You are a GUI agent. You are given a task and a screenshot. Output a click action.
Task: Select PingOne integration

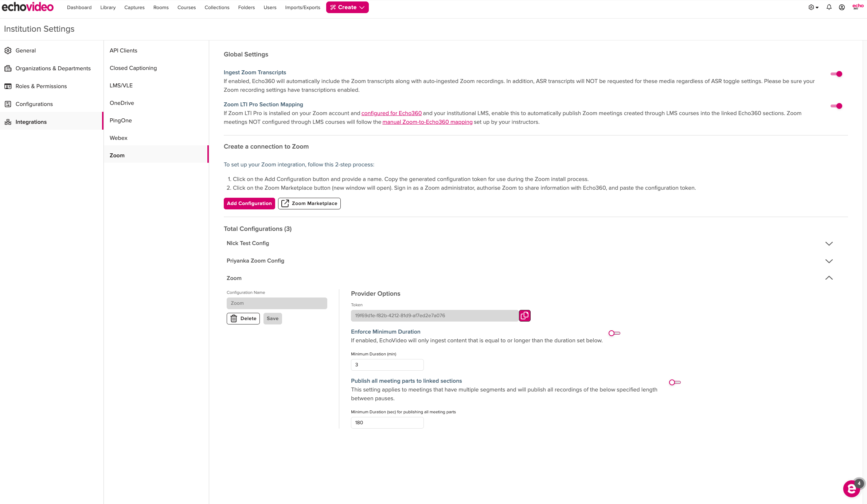(x=156, y=121)
